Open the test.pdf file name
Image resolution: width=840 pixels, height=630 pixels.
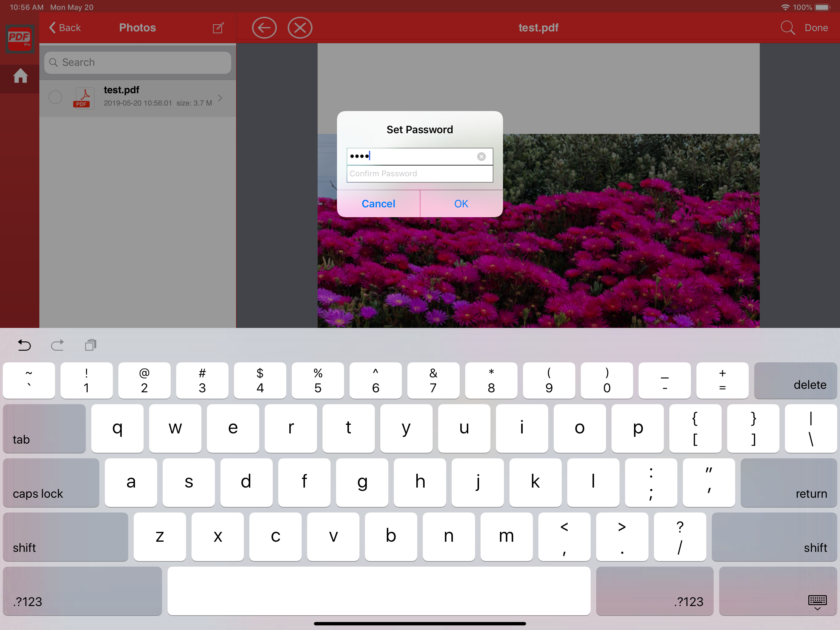coord(121,90)
